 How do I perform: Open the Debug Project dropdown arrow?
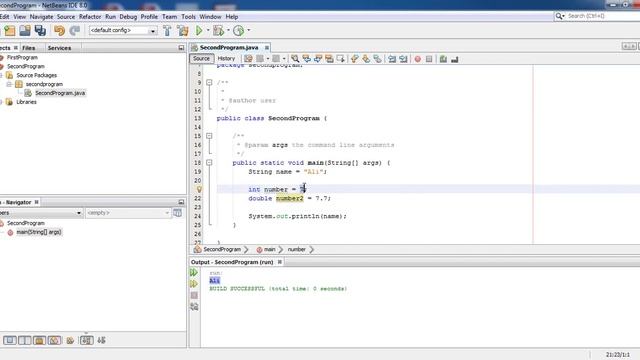(228, 31)
